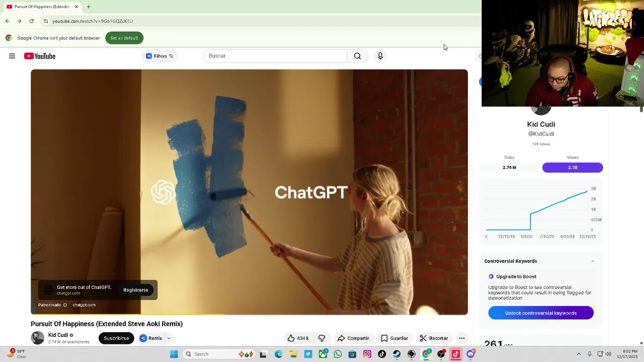
Task: Open Steam from the taskbar
Action: click(397, 354)
